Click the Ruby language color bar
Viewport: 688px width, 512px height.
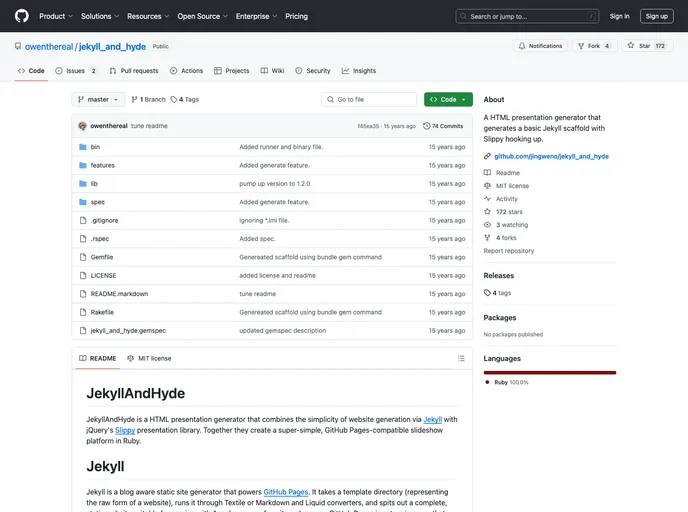coord(550,372)
